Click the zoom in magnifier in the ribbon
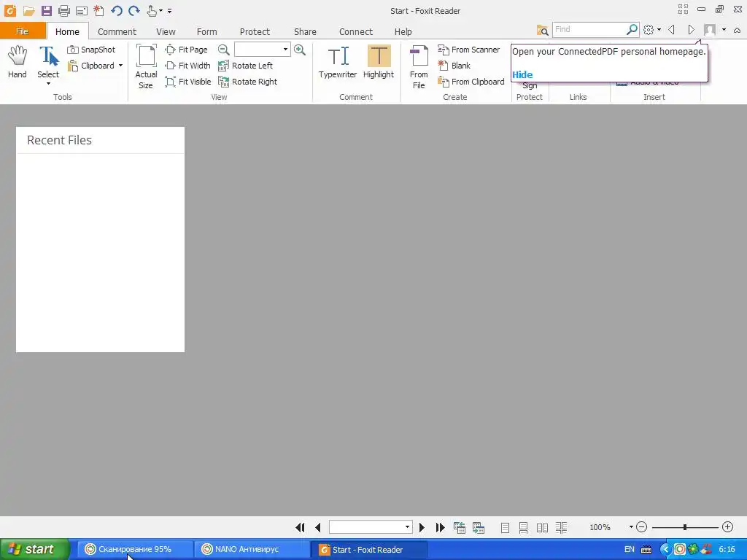747x560 pixels. pyautogui.click(x=300, y=50)
